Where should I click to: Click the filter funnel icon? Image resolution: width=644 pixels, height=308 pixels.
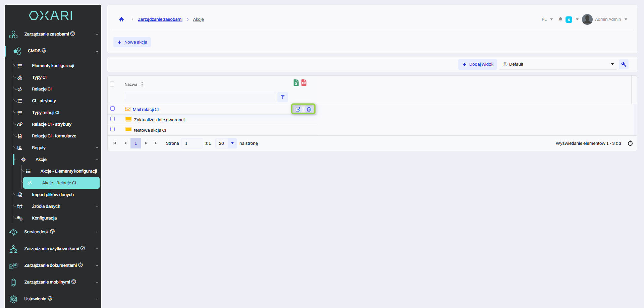pos(283,97)
